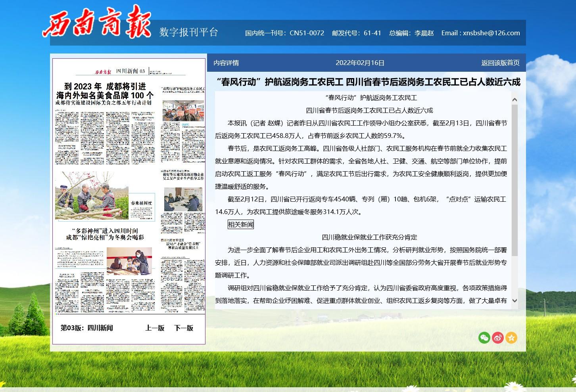Go to previous page with 上一版

[155, 328]
